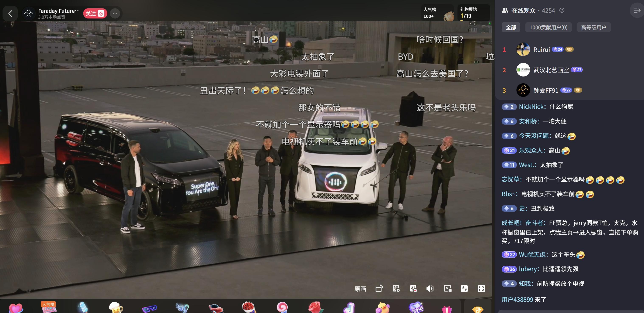Viewport: 644px width, 313px height.
Task: Switch to the 1000贡献用户(0) tab
Action: (549, 27)
